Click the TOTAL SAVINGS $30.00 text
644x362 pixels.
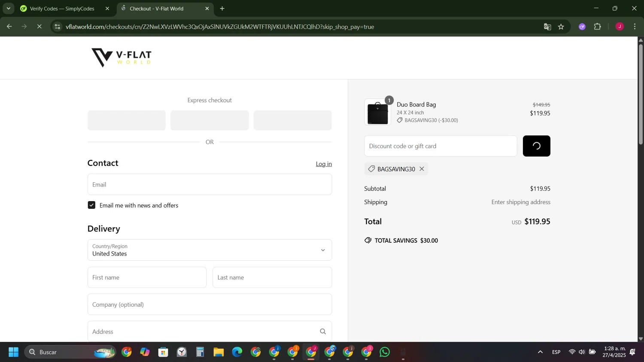tap(406, 241)
